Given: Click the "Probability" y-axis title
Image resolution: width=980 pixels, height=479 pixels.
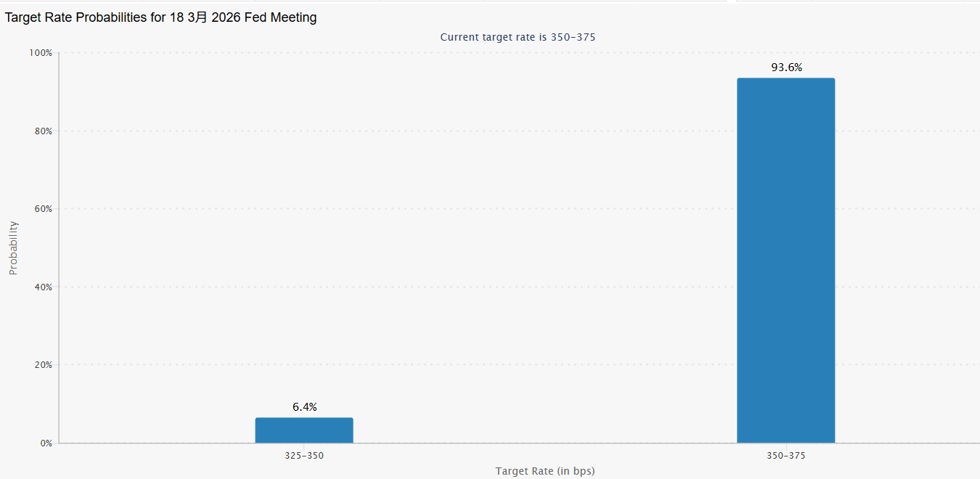Looking at the screenshot, I should click(13, 247).
